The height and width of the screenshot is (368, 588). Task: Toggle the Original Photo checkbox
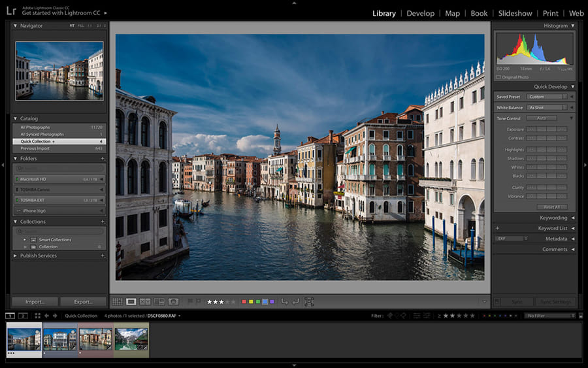[x=498, y=77]
